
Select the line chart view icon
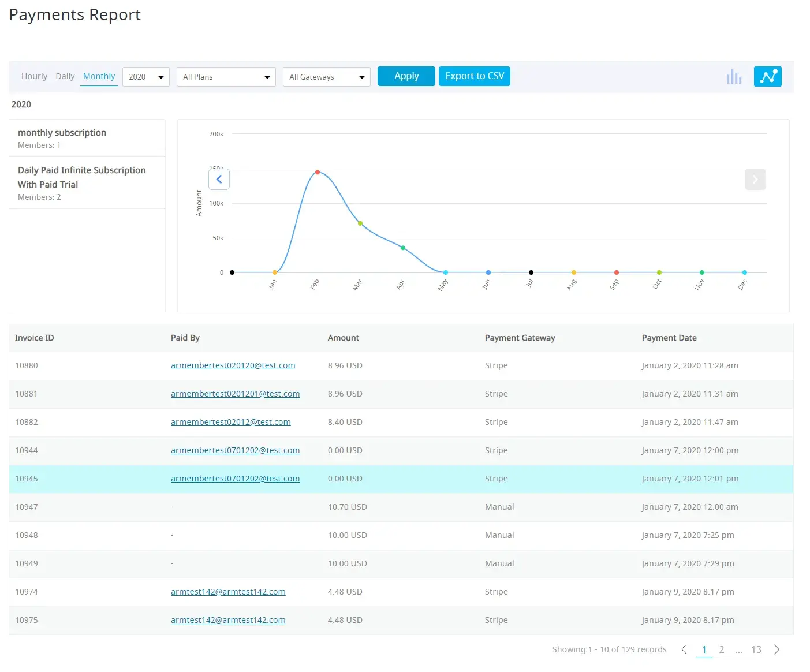[767, 77]
